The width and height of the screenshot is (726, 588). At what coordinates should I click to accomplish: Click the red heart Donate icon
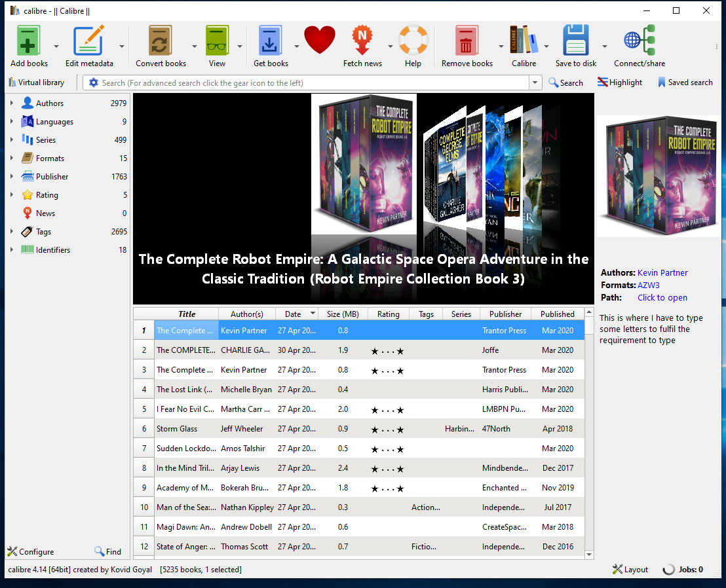point(320,40)
